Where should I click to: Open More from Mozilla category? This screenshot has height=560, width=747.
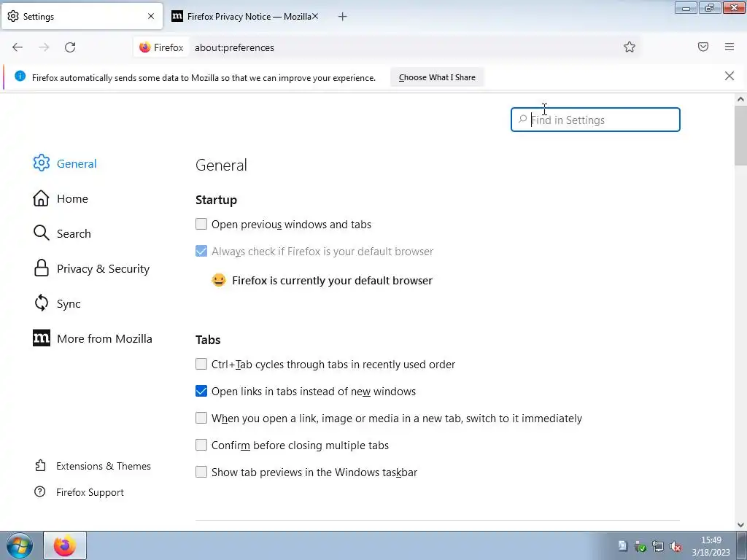coord(104,338)
